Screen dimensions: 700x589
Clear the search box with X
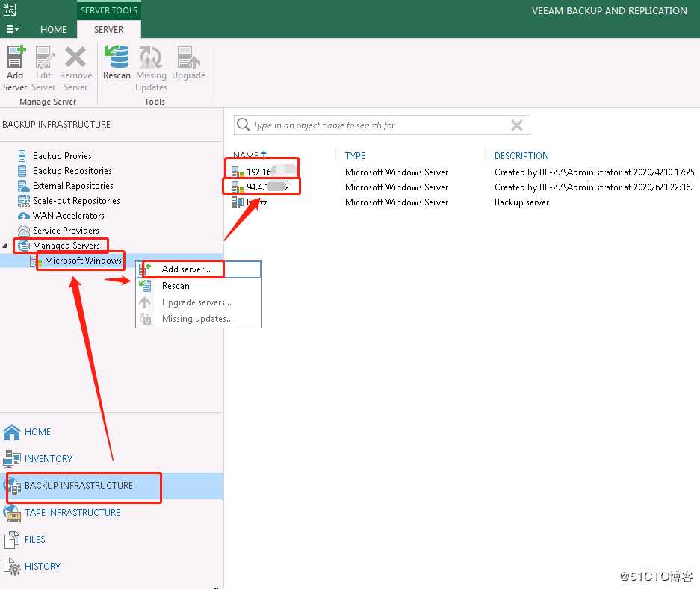tap(517, 125)
